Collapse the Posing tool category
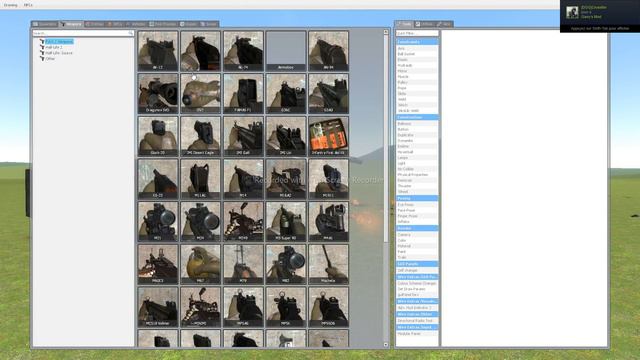This screenshot has width=640, height=360. point(417,198)
